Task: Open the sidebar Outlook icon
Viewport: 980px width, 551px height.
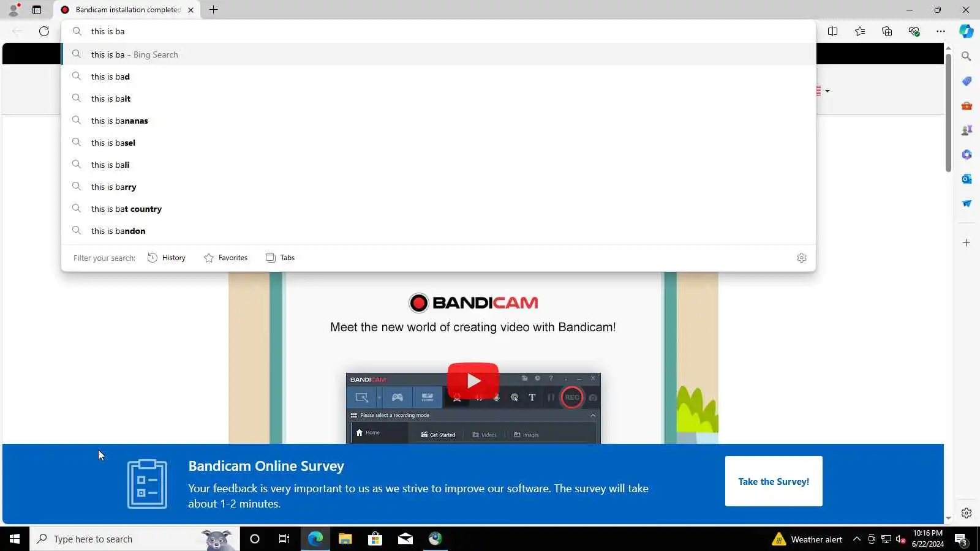Action: tap(967, 179)
